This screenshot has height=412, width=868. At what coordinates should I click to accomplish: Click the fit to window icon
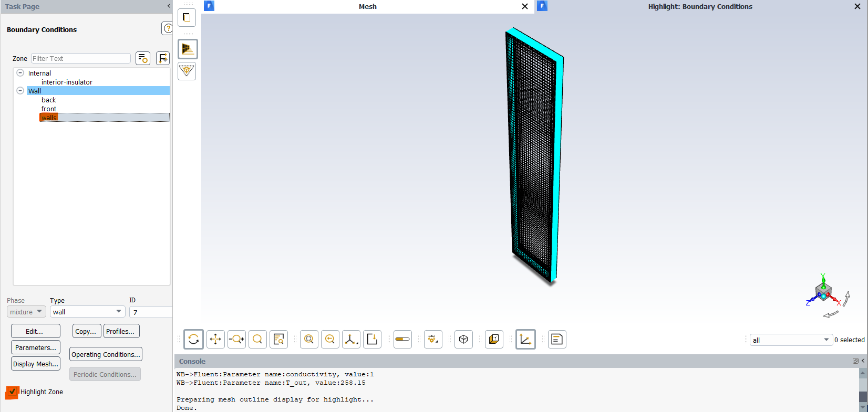pos(309,339)
